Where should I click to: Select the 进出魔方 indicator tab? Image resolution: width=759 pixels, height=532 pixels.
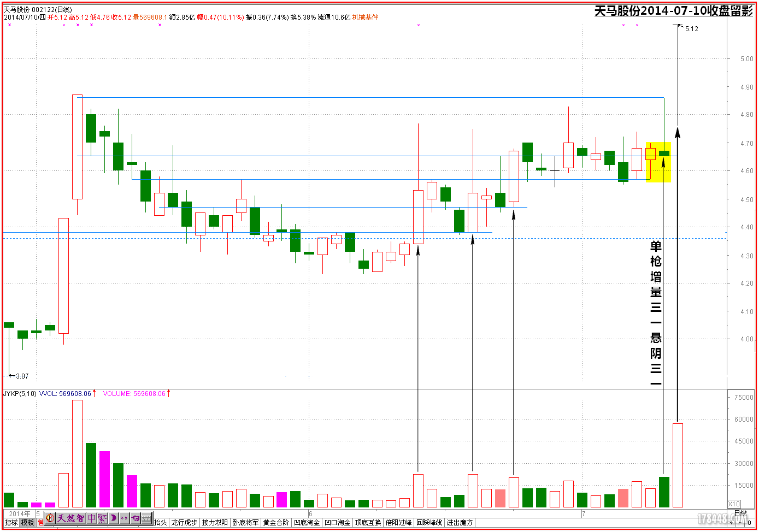(x=460, y=523)
